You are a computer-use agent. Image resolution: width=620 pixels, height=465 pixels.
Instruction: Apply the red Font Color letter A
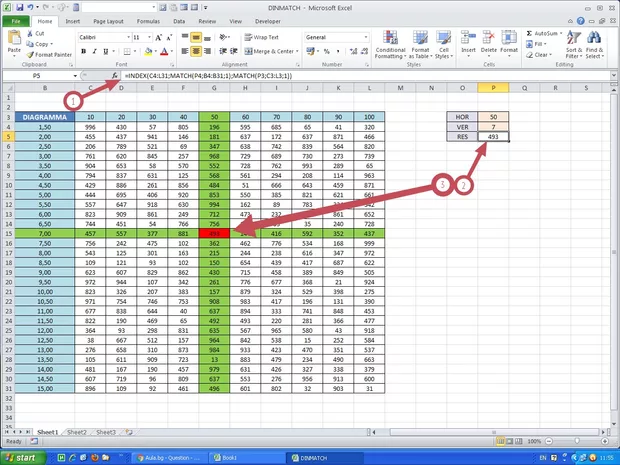pyautogui.click(x=164, y=51)
